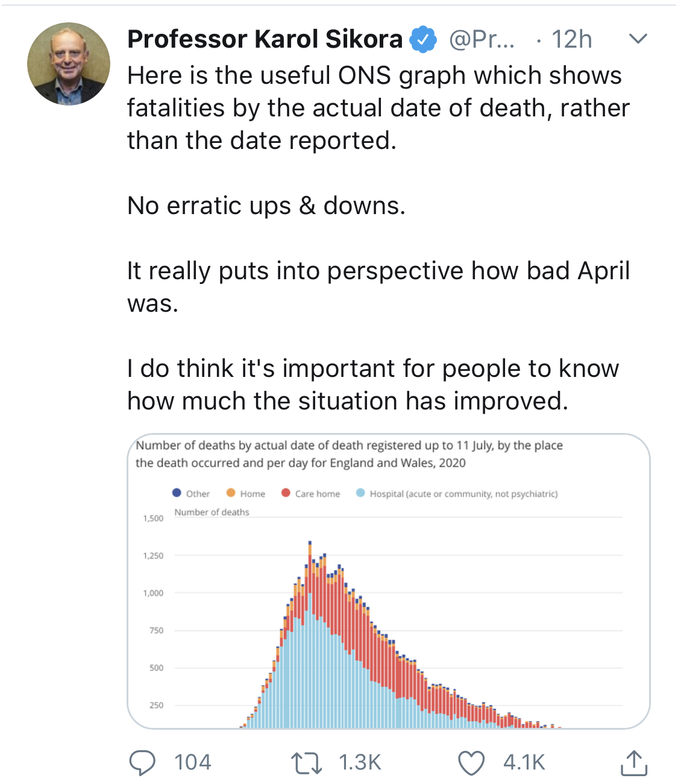Toggle the Other legend series dot
Image resolution: width=678 pixels, height=784 pixels.
[x=177, y=493]
